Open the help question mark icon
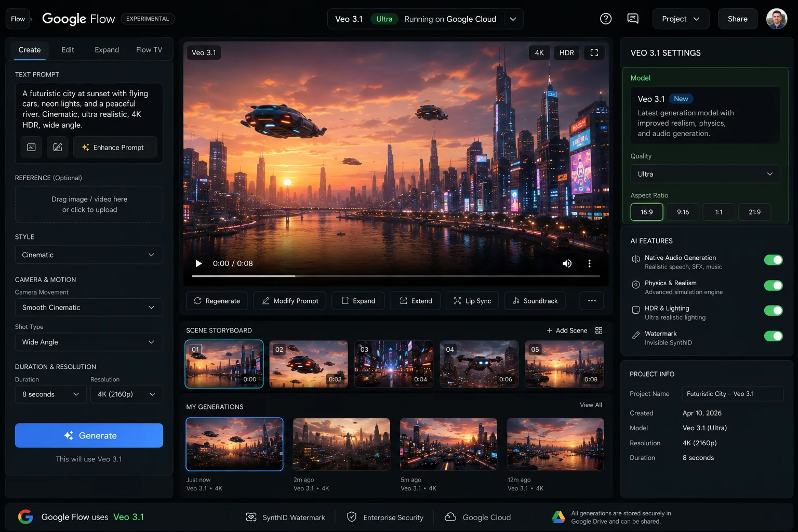 tap(606, 19)
